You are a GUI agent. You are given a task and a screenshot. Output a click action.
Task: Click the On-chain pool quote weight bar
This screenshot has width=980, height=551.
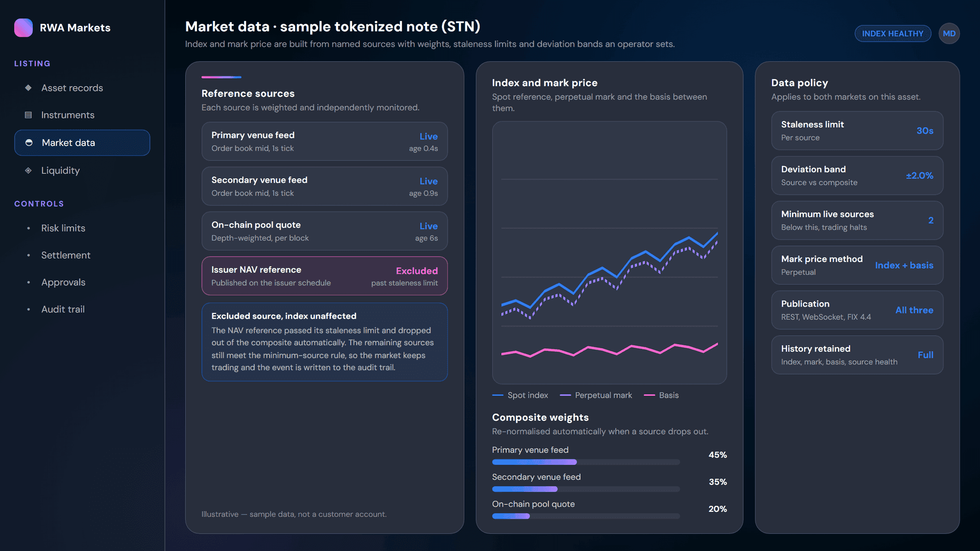586,516
